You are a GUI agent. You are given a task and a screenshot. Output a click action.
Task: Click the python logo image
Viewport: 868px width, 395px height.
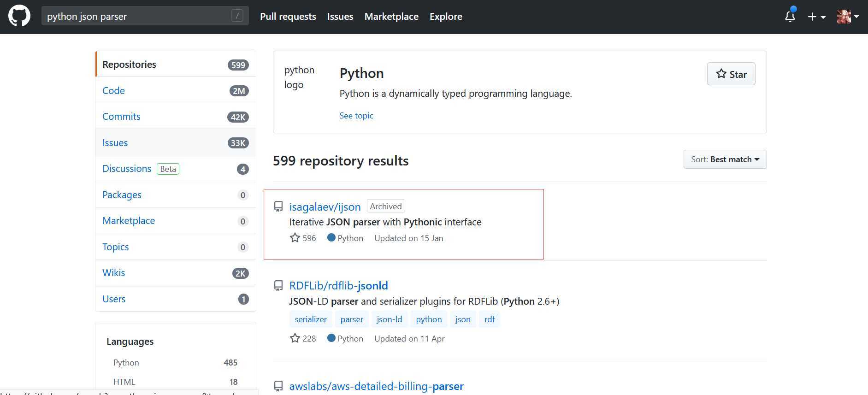[299, 77]
